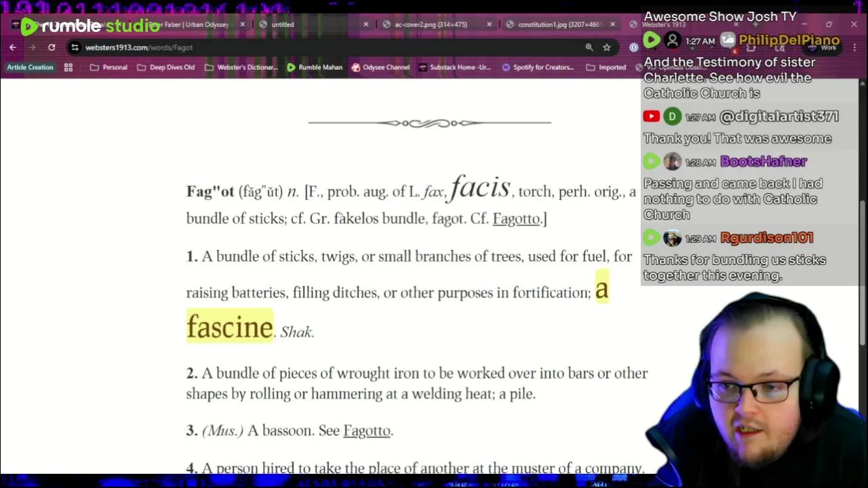Viewport: 868px width, 488px height.
Task: Close the Urban Odyssey tab
Action: coord(243,24)
